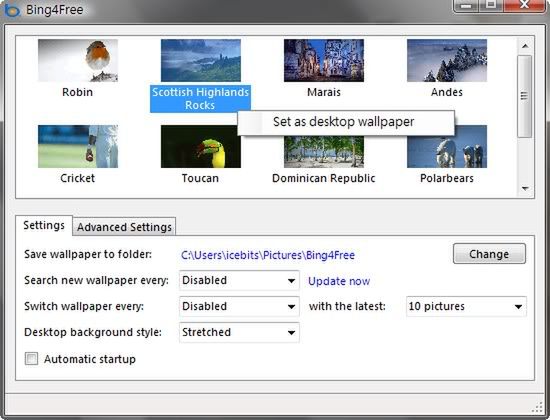Screen dimensions: 550x420
Task: Switch to the Advanced Settings tab
Action: pyautogui.click(x=124, y=227)
